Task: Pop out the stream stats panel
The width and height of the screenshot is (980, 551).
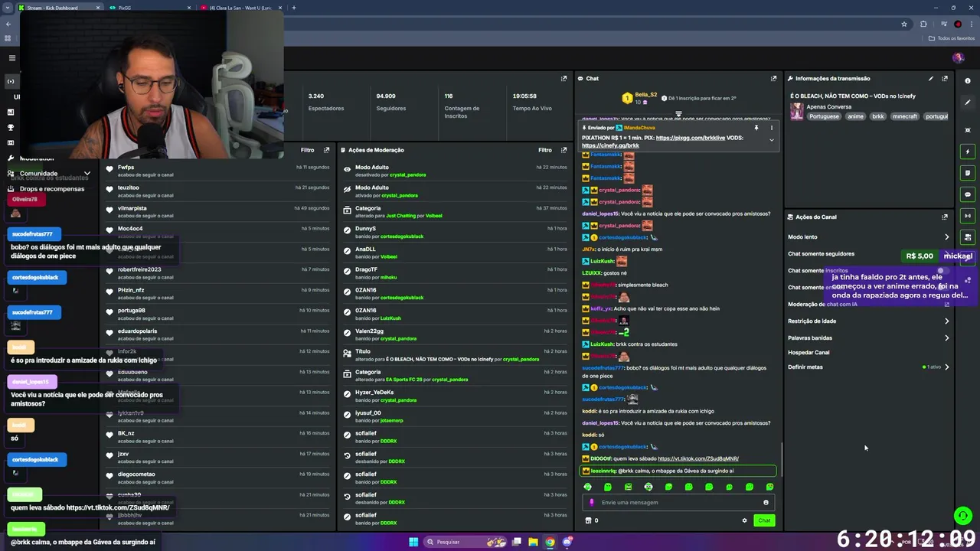Action: [x=563, y=78]
